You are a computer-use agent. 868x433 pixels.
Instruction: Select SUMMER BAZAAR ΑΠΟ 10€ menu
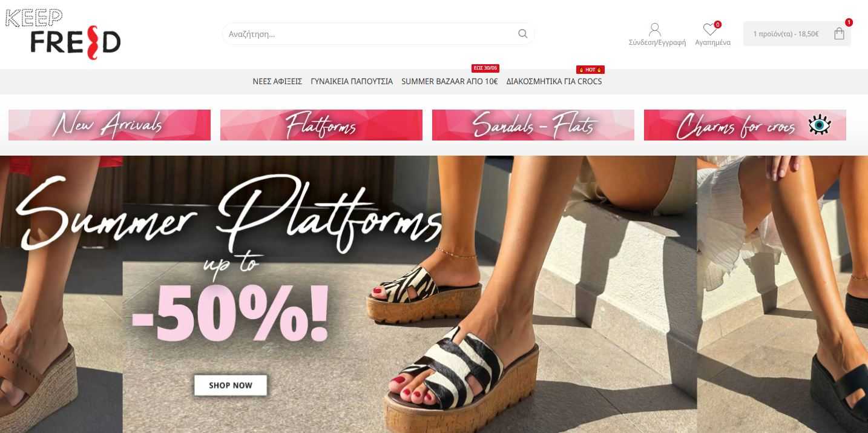coord(449,81)
